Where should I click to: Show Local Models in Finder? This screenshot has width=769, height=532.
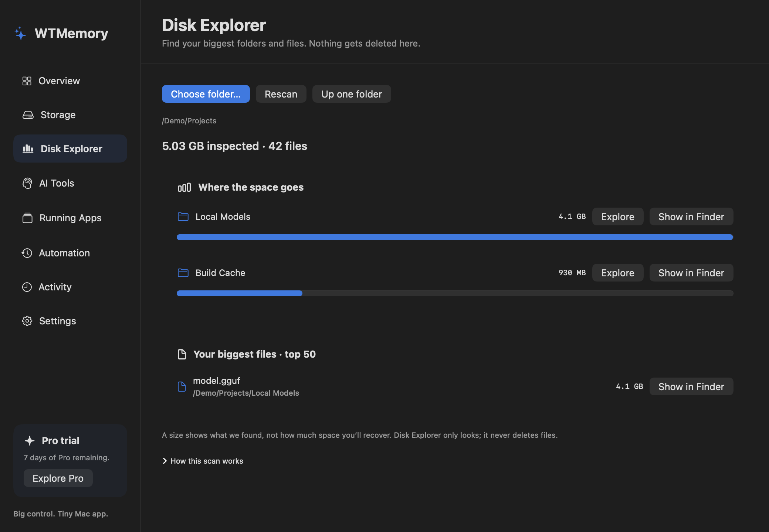[x=691, y=216]
